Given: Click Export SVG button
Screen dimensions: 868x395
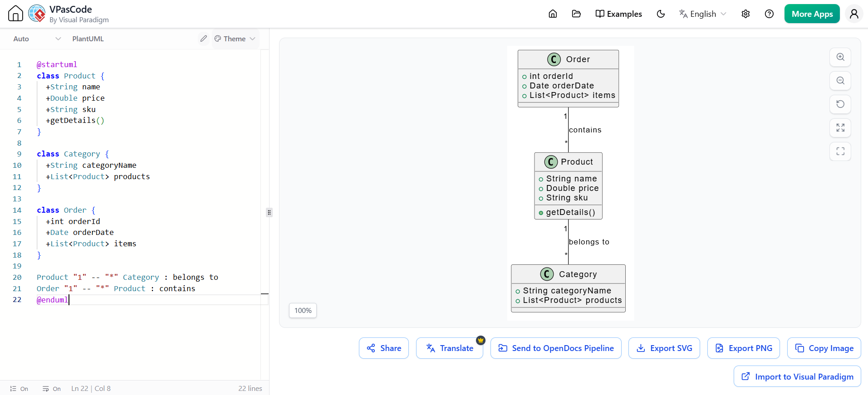Looking at the screenshot, I should [x=664, y=348].
